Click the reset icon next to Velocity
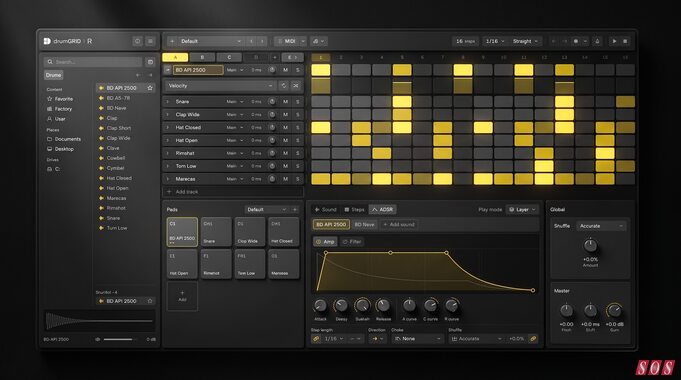 pyautogui.click(x=284, y=86)
